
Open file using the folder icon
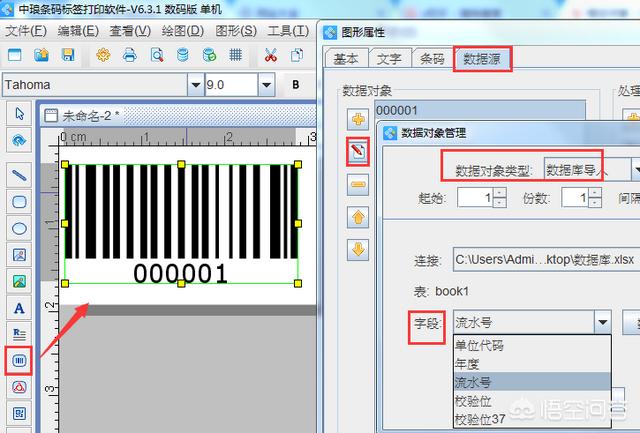pyautogui.click(x=41, y=55)
